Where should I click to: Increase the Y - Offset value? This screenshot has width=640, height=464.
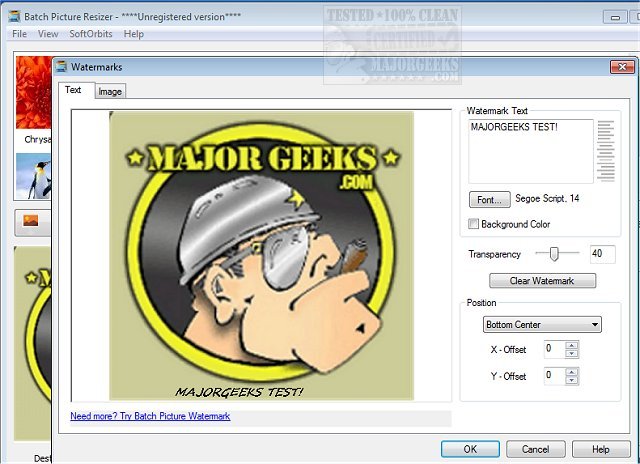pos(572,372)
